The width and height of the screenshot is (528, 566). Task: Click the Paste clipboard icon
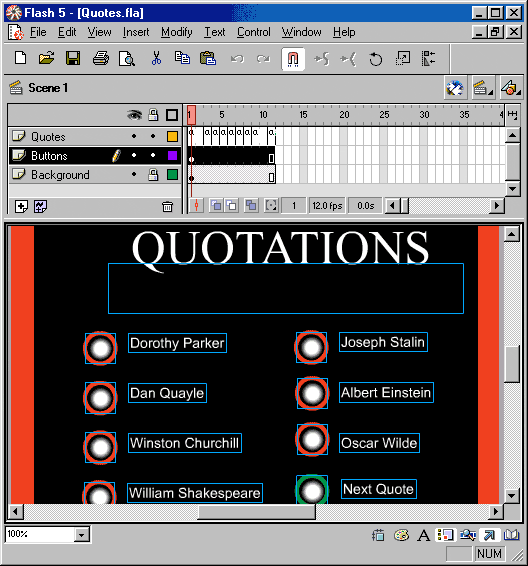(x=208, y=58)
